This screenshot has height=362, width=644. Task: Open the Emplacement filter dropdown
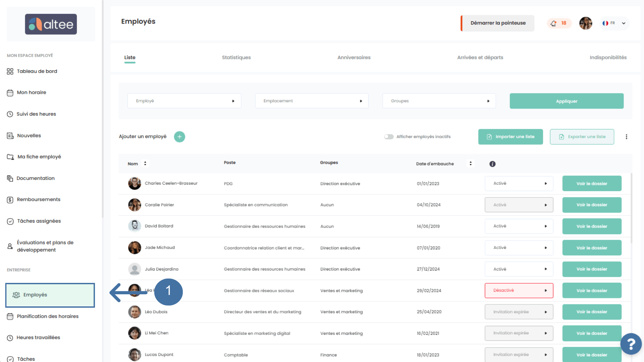[x=312, y=101]
